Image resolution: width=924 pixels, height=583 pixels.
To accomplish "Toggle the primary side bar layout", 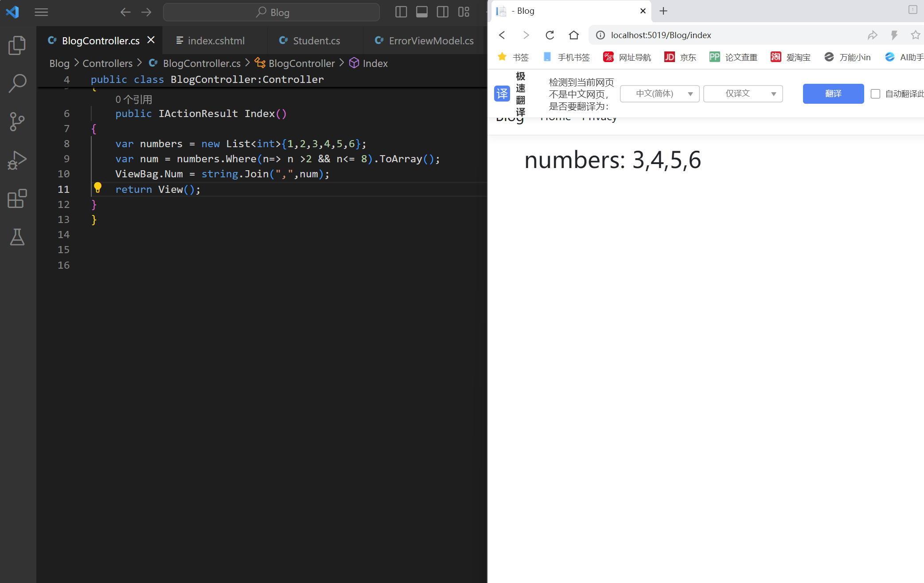I will (x=401, y=12).
